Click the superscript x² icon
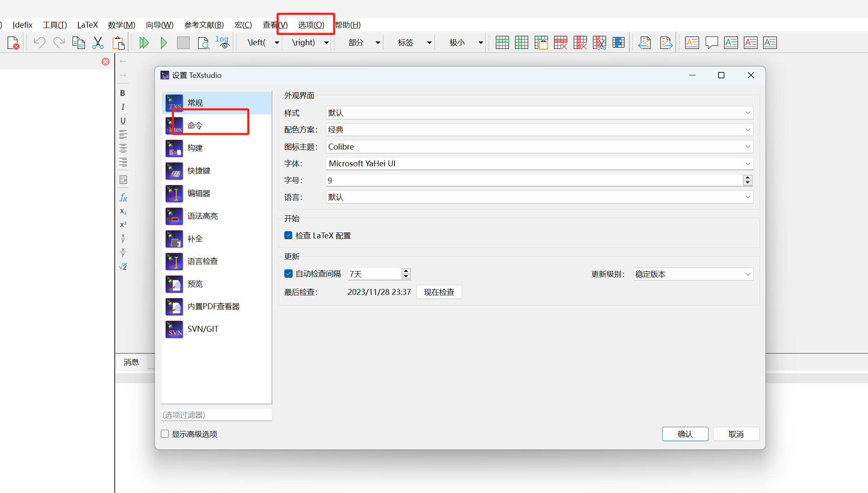Viewport: 868px width, 493px height. tap(123, 225)
